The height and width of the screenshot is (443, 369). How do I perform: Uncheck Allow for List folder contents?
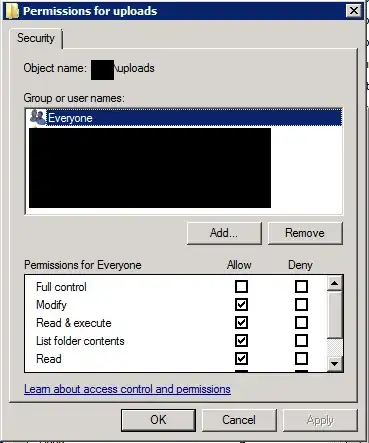point(241,340)
